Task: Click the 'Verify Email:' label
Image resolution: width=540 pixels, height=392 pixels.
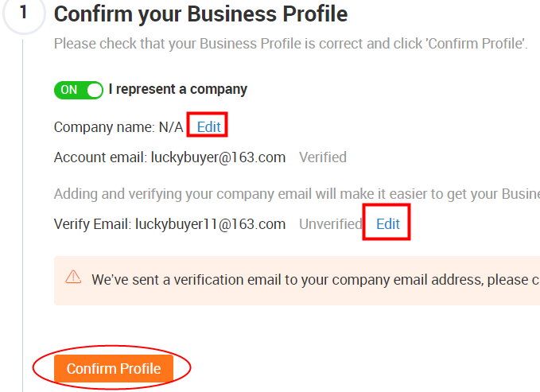Action: [x=92, y=224]
